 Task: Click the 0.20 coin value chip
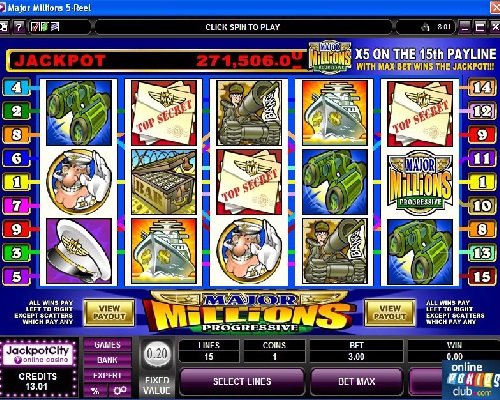[x=157, y=354]
